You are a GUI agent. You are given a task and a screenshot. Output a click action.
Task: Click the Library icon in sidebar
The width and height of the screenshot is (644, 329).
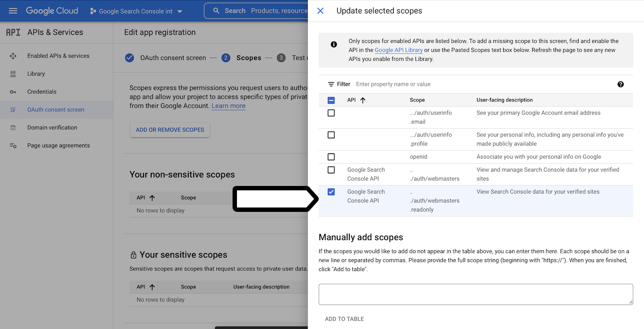coord(13,74)
